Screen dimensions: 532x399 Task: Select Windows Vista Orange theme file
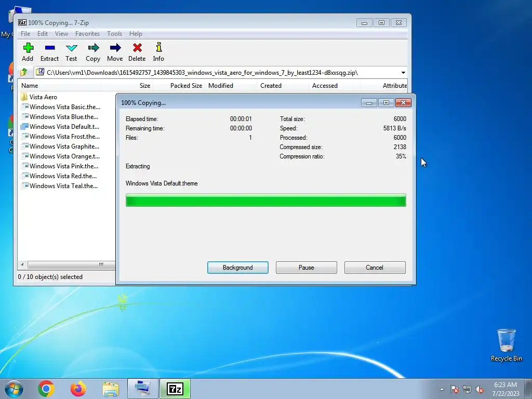coord(60,156)
